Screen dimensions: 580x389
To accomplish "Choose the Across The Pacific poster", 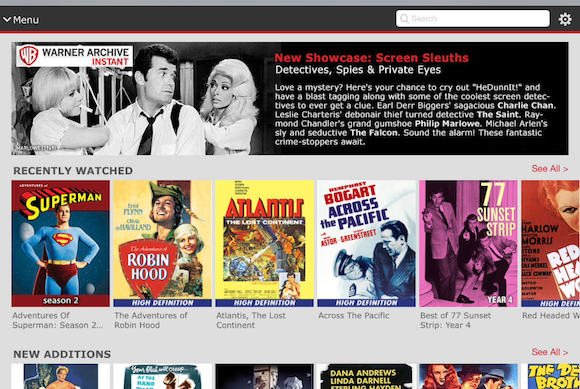I will (x=366, y=243).
